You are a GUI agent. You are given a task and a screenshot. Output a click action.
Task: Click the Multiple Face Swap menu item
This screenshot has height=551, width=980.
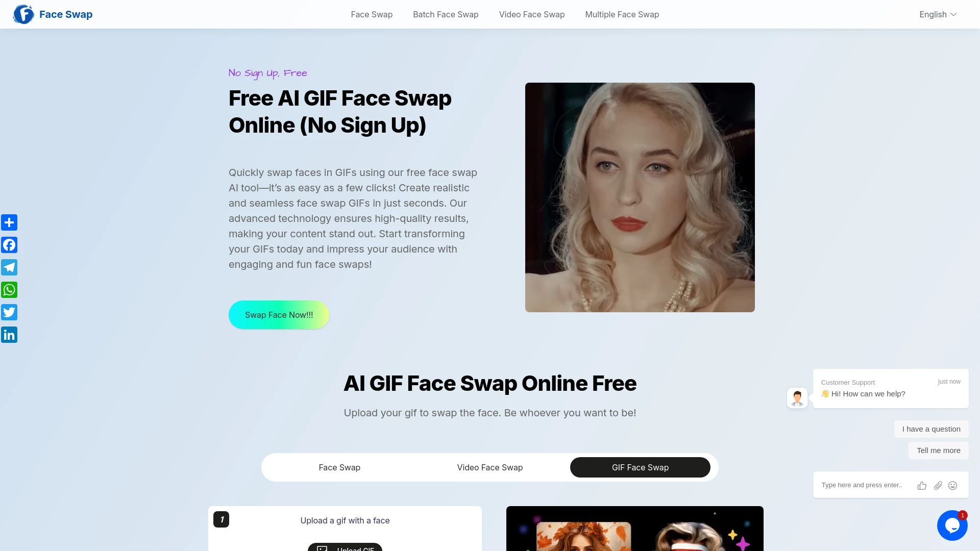pyautogui.click(x=622, y=14)
